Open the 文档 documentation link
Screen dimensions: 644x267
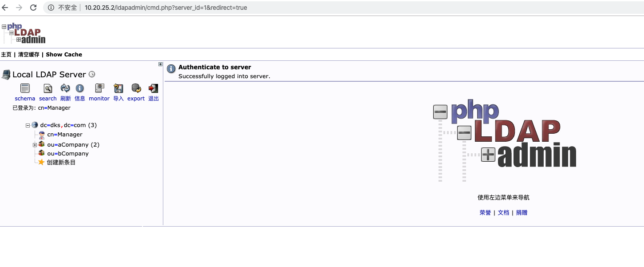503,213
